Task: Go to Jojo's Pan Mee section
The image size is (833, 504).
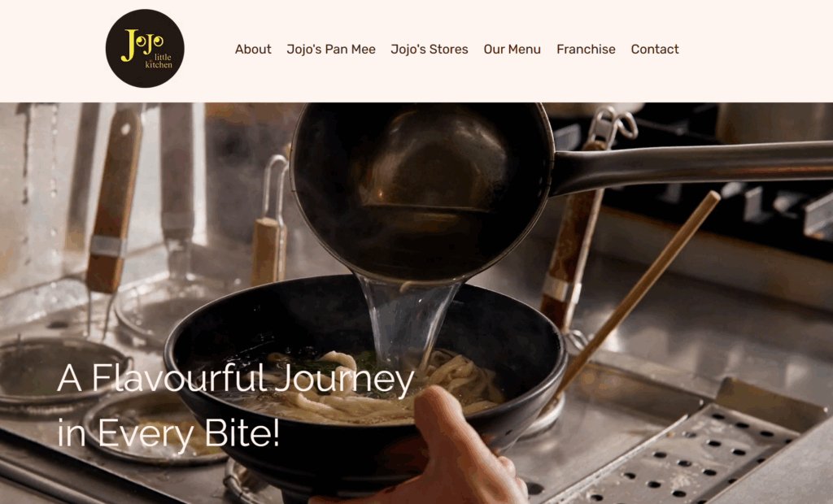Action: tap(331, 50)
